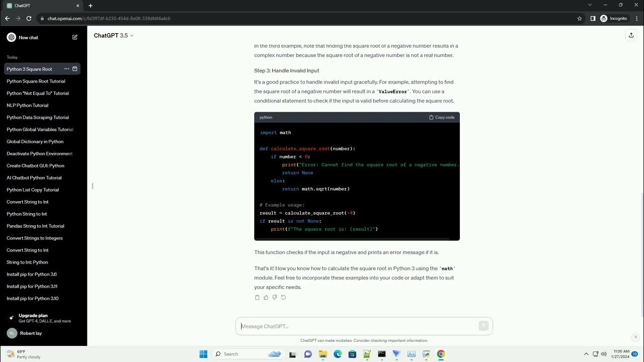
Task: View site information icon in address bar
Action: point(42,18)
